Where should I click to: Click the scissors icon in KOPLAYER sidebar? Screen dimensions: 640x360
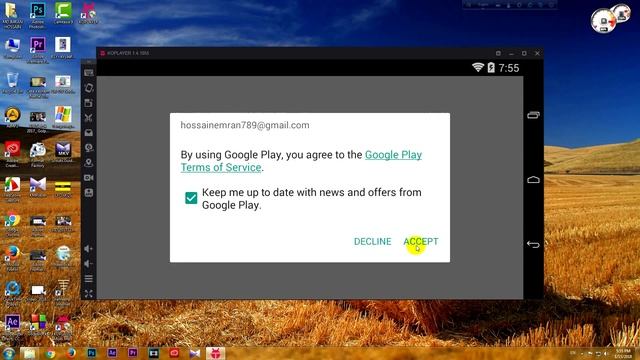(x=89, y=118)
